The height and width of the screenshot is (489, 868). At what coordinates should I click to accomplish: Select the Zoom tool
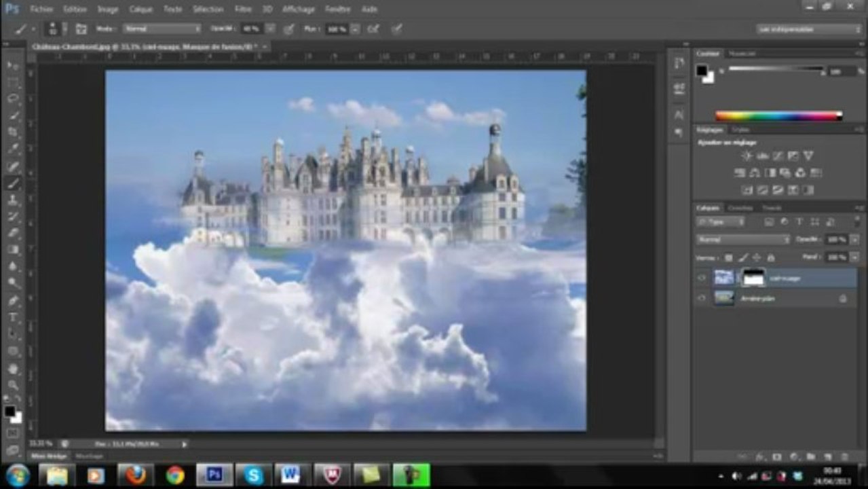[x=13, y=385]
